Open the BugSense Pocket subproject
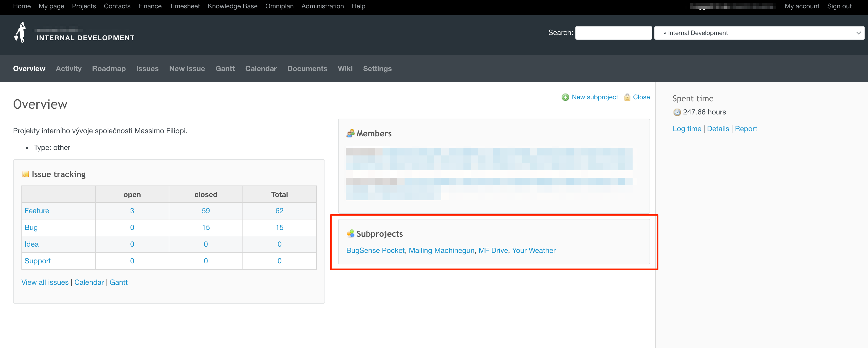868x348 pixels. pos(375,250)
